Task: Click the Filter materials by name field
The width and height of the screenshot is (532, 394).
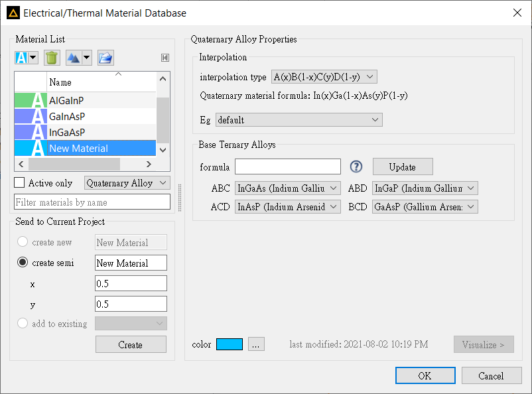Action: (x=92, y=202)
